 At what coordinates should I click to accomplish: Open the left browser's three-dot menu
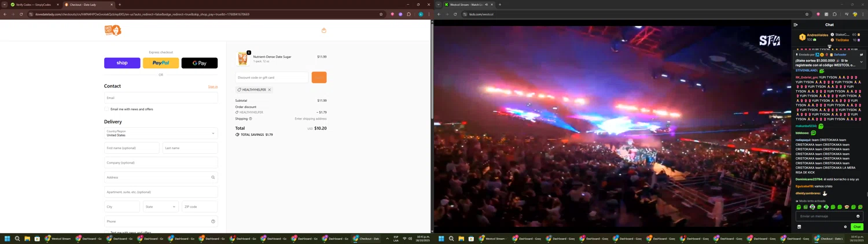[x=429, y=14]
